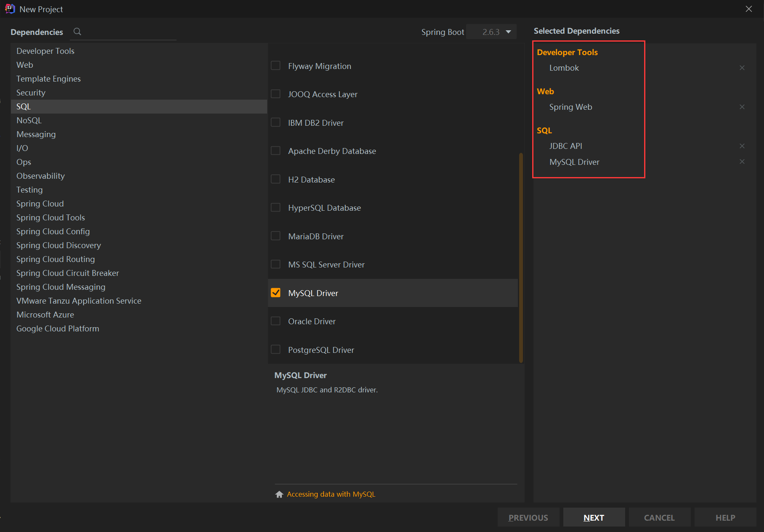
Task: Select Template Engines category
Action: pyautogui.click(x=139, y=79)
